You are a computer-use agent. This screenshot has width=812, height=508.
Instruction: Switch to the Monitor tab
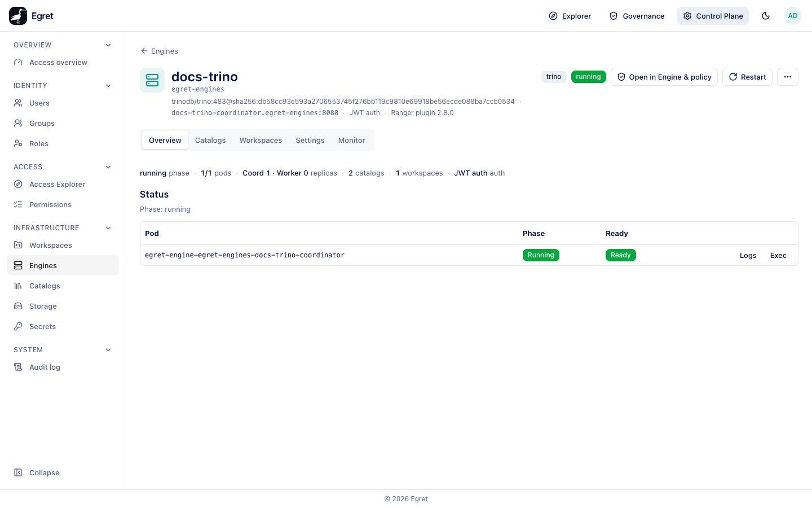point(352,141)
